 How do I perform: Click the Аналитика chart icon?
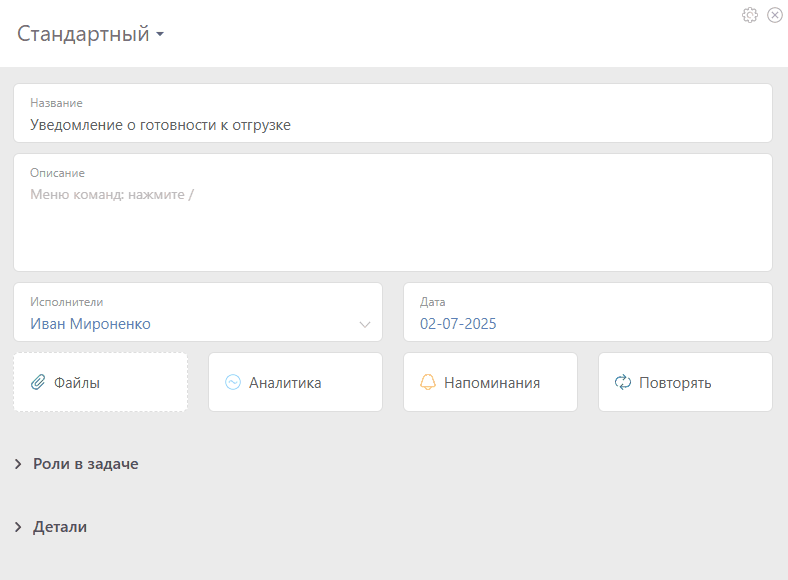click(x=233, y=382)
